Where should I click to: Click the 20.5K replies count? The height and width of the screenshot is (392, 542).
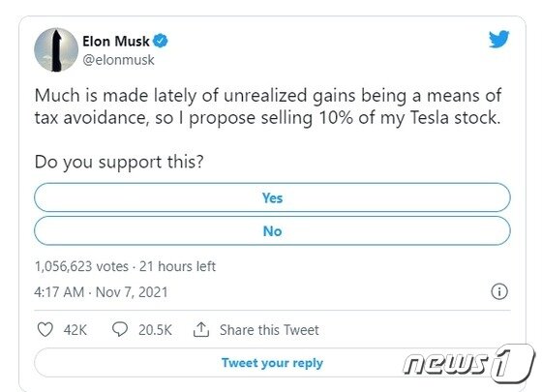155,330
